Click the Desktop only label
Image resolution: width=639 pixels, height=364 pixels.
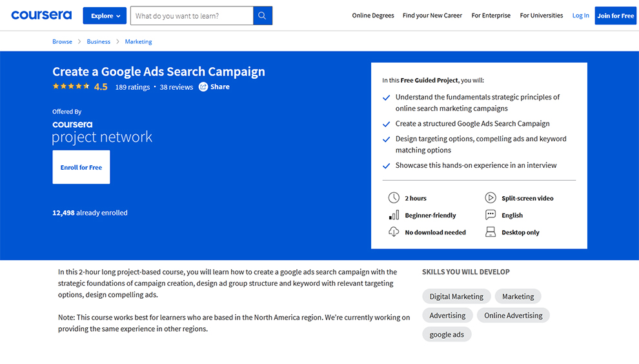[x=520, y=232]
